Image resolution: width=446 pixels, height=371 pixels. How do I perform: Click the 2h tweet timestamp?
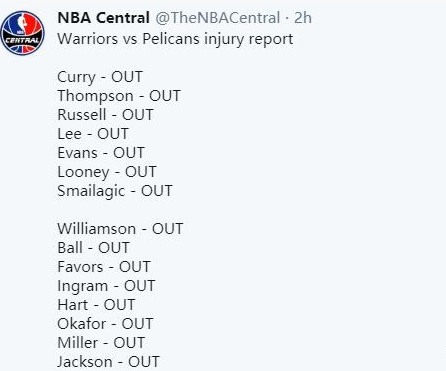[303, 18]
